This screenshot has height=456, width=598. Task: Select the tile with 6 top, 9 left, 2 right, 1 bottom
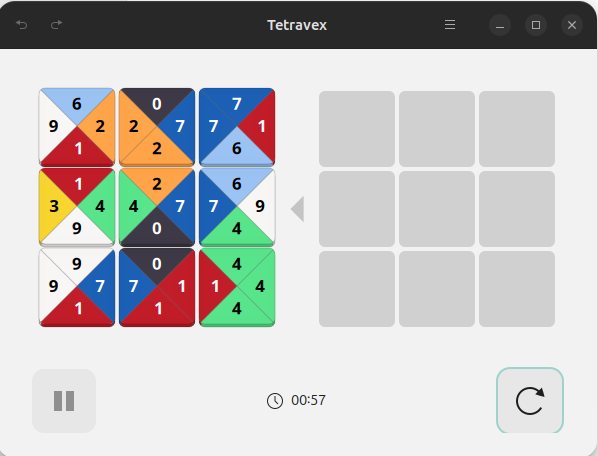(77, 127)
